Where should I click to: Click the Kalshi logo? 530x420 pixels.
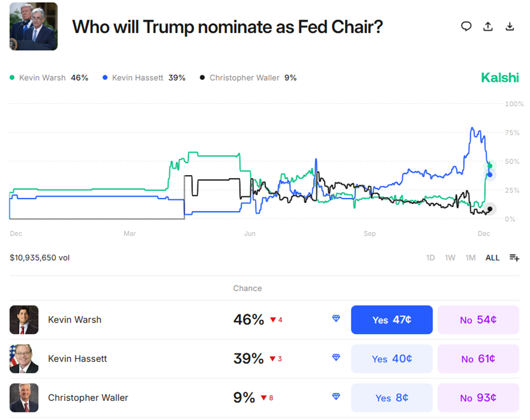point(500,77)
